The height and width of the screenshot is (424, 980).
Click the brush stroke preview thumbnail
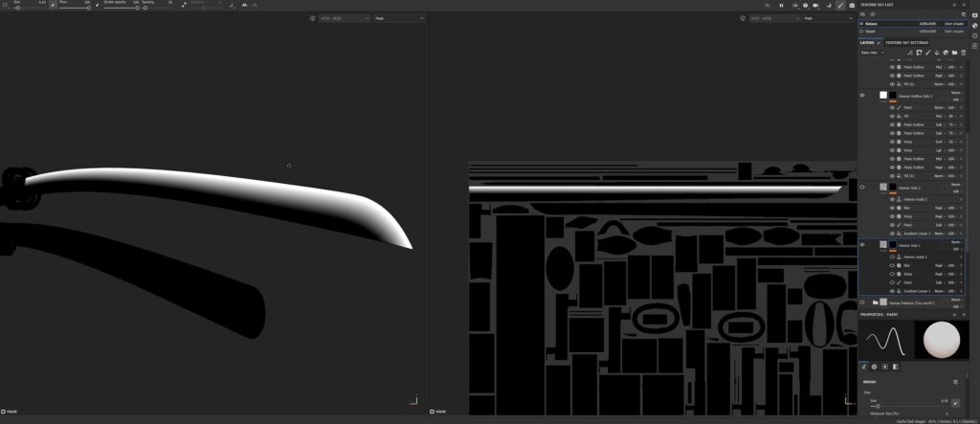[x=885, y=341]
